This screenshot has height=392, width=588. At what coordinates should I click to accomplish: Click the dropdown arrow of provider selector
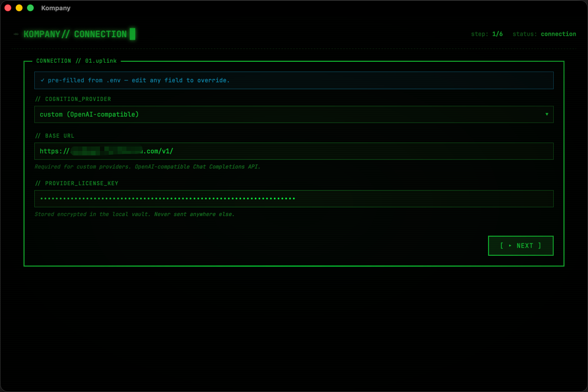coord(547,114)
